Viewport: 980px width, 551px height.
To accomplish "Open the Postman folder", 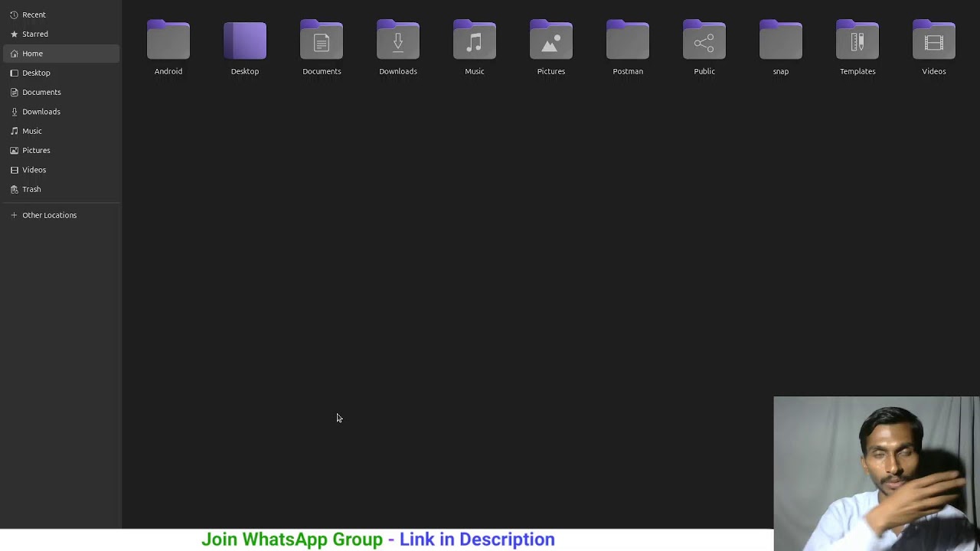I will [628, 40].
